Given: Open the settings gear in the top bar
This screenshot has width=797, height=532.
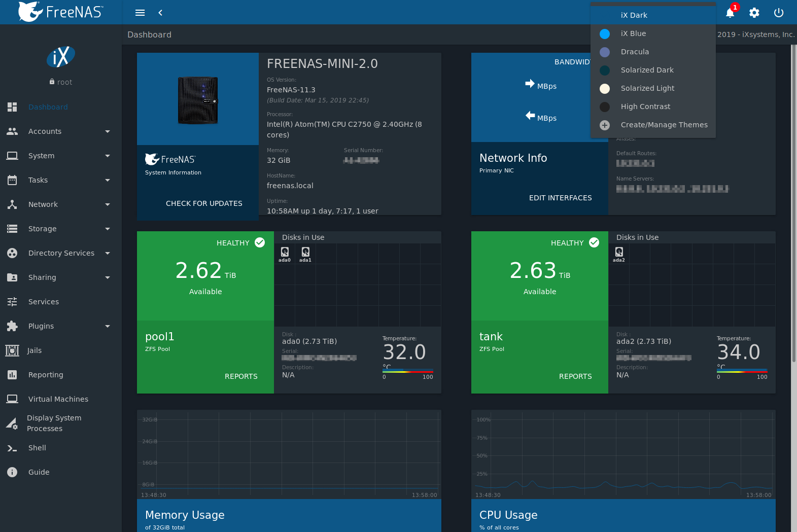Looking at the screenshot, I should 754,13.
